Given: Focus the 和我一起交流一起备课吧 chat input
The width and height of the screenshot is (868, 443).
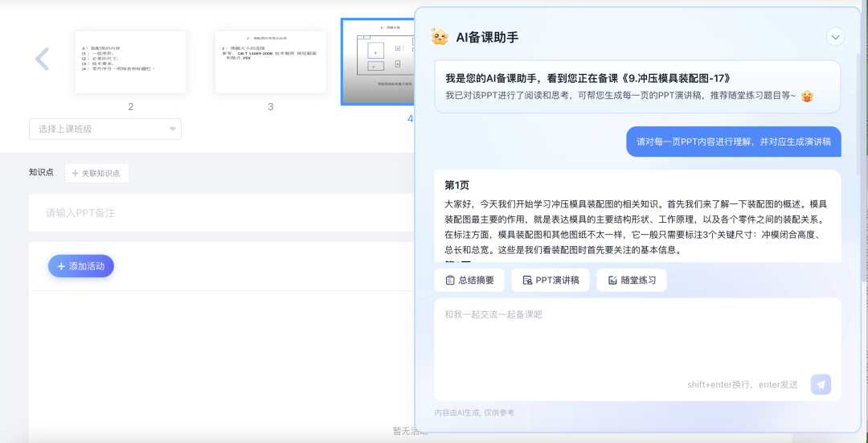Looking at the screenshot, I should point(637,350).
